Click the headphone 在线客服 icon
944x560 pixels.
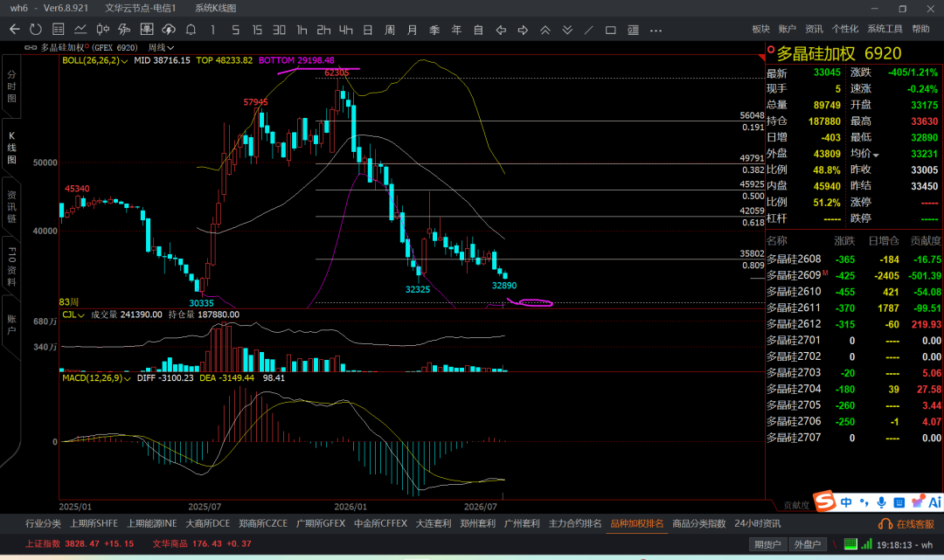tap(885, 524)
